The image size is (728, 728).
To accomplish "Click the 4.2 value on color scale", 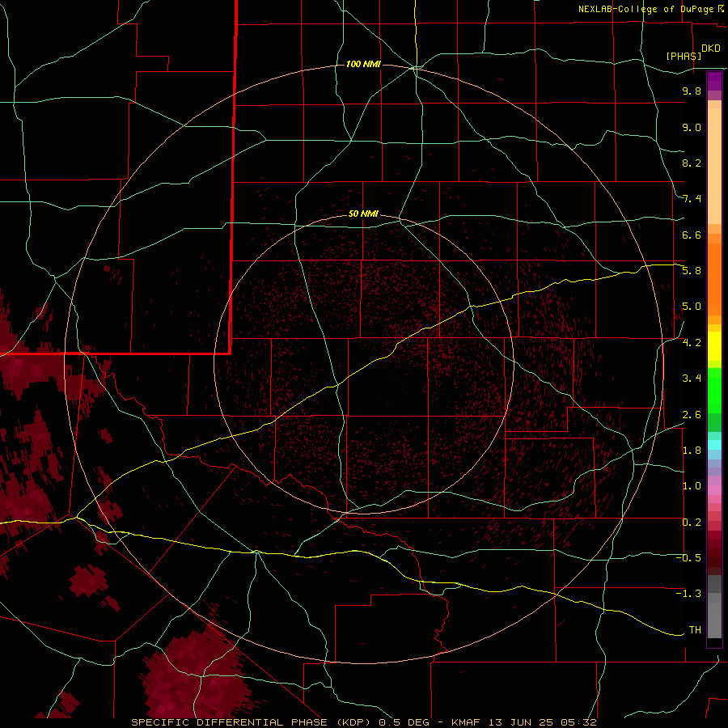I will (692, 343).
